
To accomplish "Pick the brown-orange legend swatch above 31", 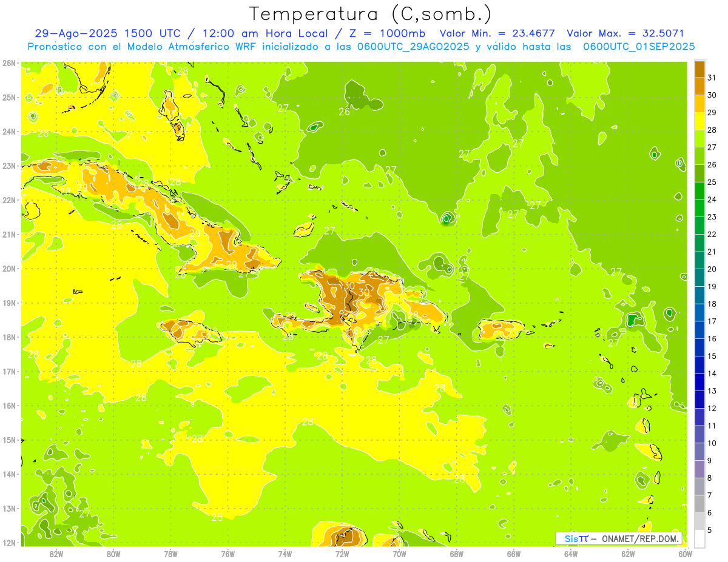I will [x=699, y=69].
